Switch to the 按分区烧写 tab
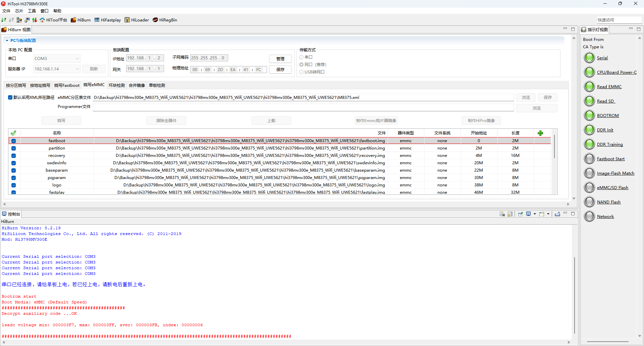 [x=16, y=85]
